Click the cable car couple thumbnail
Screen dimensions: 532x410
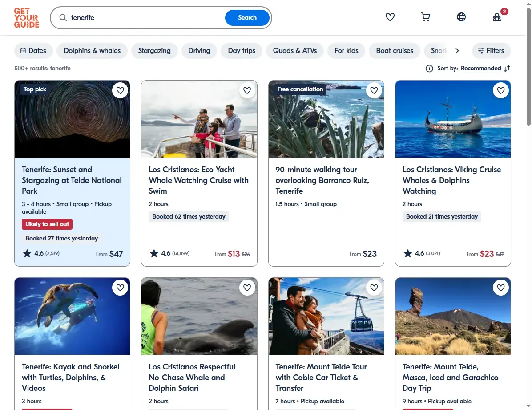[326, 316]
